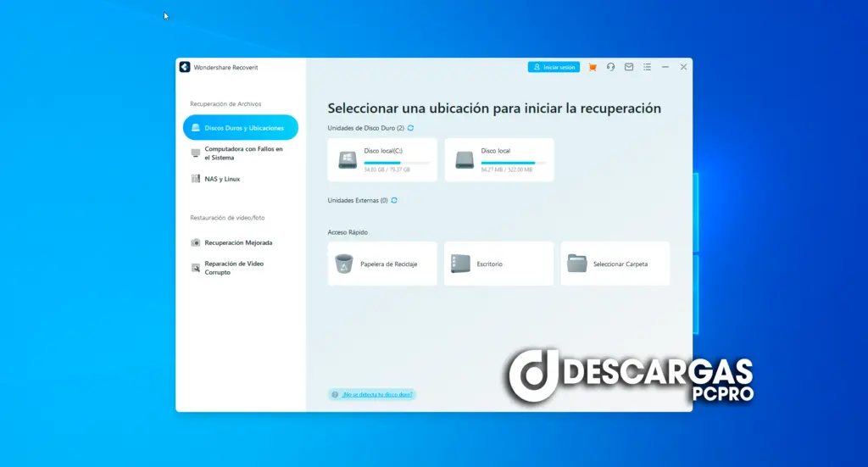This screenshot has width=868, height=467.
Task: Open the orange shopping cart icon
Action: [x=593, y=67]
